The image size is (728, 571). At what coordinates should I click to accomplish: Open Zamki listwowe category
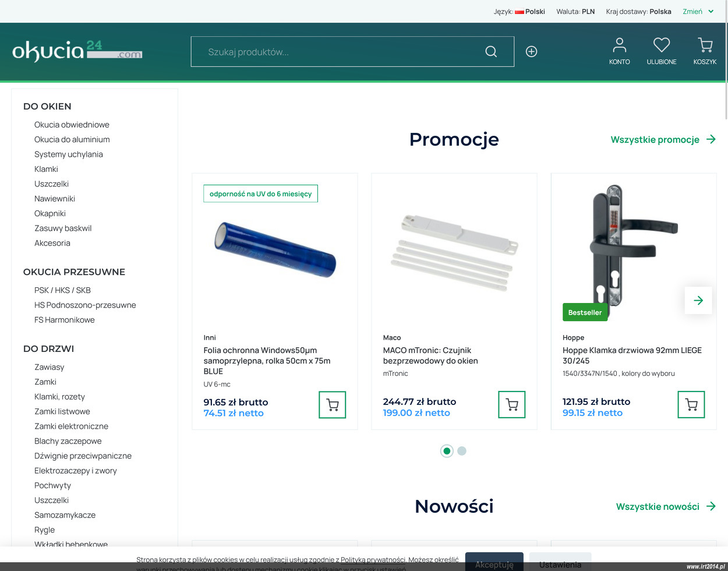(x=62, y=411)
